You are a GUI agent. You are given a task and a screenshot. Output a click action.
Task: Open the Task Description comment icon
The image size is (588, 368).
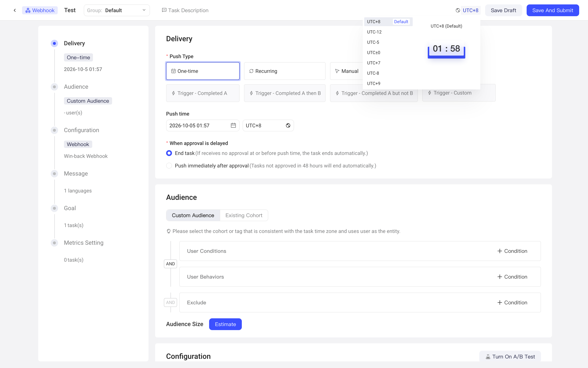click(x=164, y=10)
